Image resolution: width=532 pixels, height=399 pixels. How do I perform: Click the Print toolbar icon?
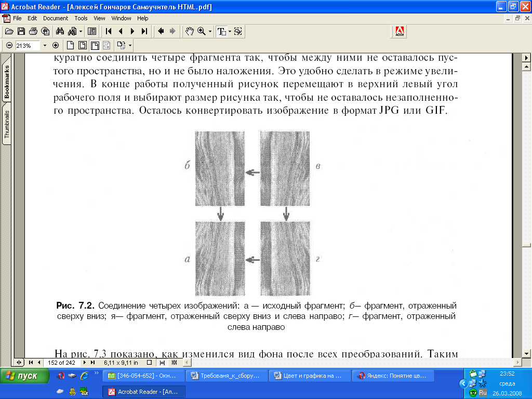33,32
